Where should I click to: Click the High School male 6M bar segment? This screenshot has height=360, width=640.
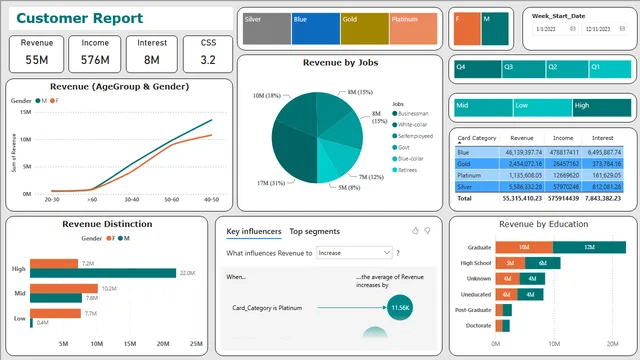[542, 263]
